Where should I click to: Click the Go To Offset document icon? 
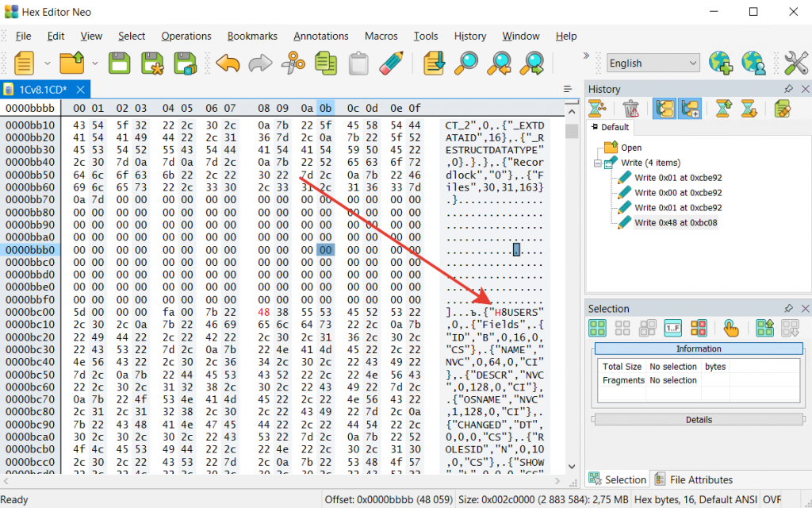(x=434, y=63)
